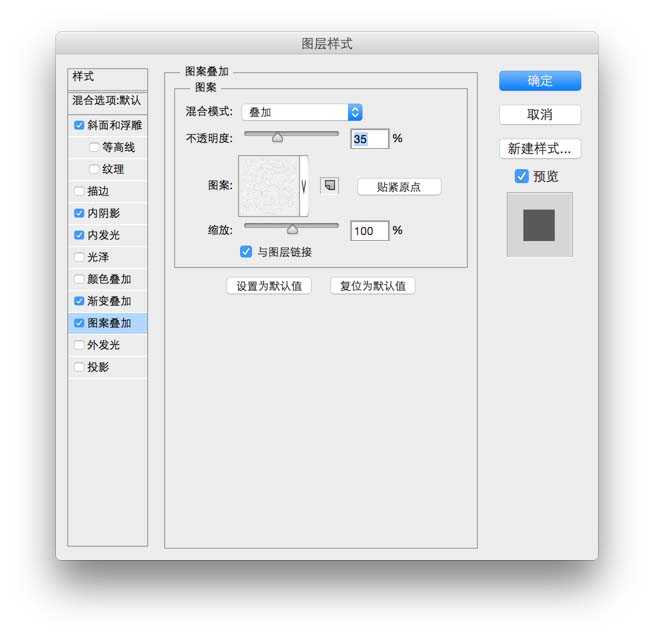Toggle the 渐变叠加 checkbox
The height and width of the screenshot is (640, 654).
[79, 301]
